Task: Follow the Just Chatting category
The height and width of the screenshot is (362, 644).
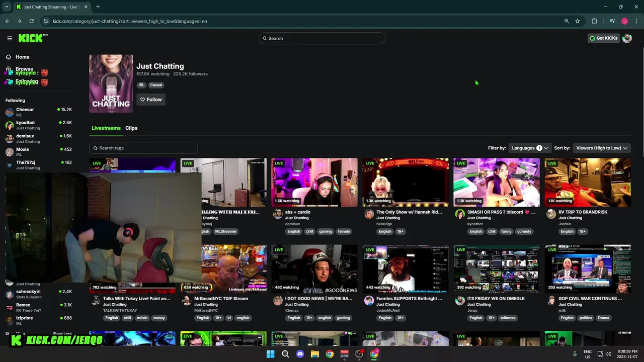Action: pyautogui.click(x=151, y=100)
